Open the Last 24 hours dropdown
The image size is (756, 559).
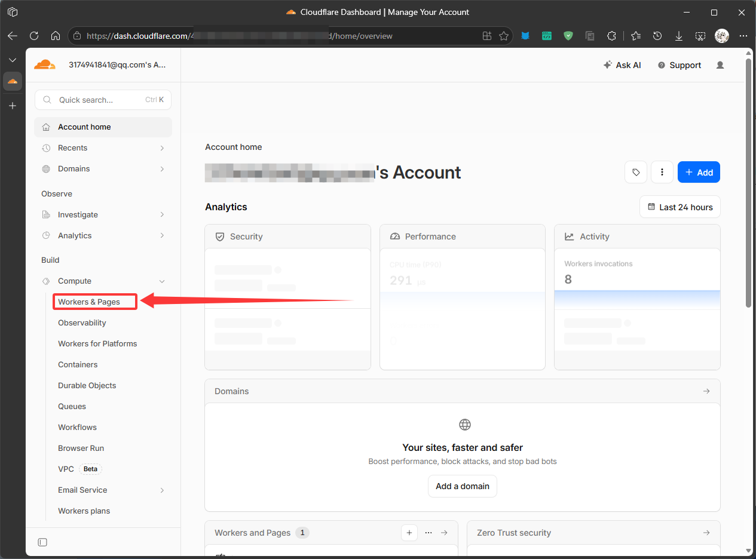click(x=680, y=207)
